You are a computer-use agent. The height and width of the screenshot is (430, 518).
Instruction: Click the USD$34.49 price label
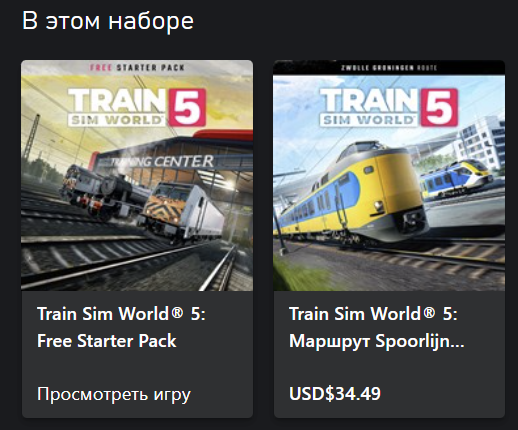pos(335,394)
